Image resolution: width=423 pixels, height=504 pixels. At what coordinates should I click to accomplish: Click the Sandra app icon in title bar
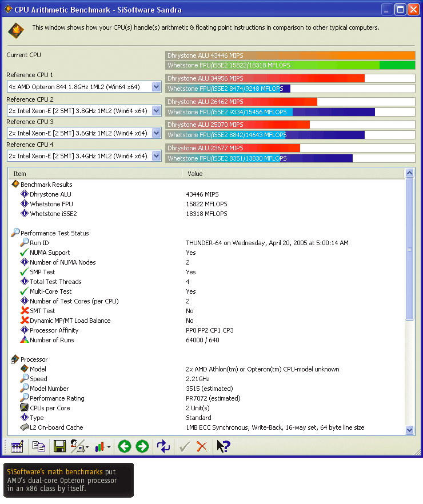9,9
